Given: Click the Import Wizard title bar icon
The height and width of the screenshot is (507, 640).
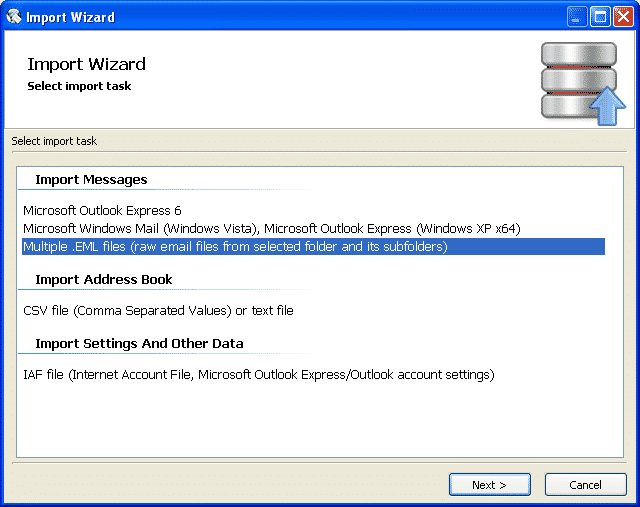Looking at the screenshot, I should (x=14, y=17).
